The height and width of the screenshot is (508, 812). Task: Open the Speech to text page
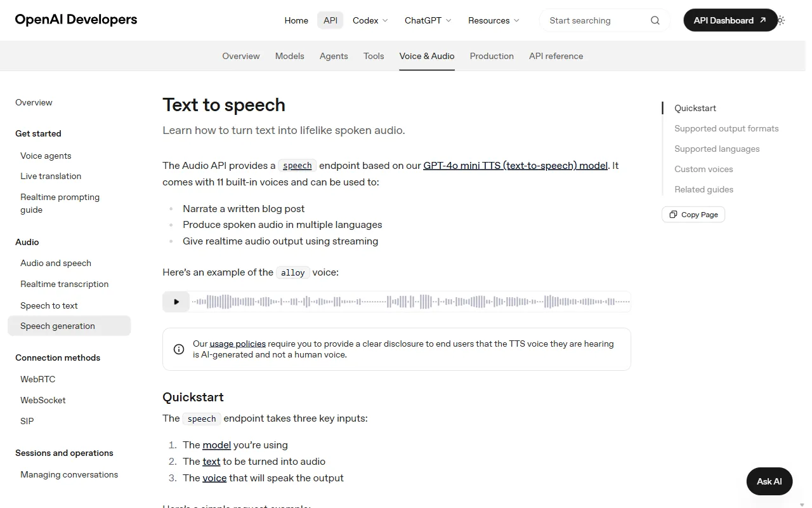[49, 305]
